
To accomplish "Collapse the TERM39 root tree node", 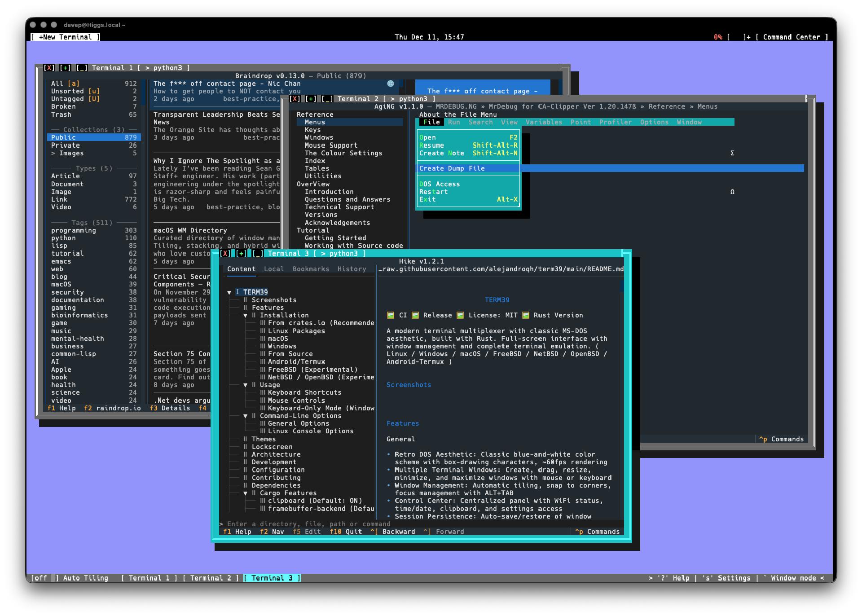I will pos(229,292).
